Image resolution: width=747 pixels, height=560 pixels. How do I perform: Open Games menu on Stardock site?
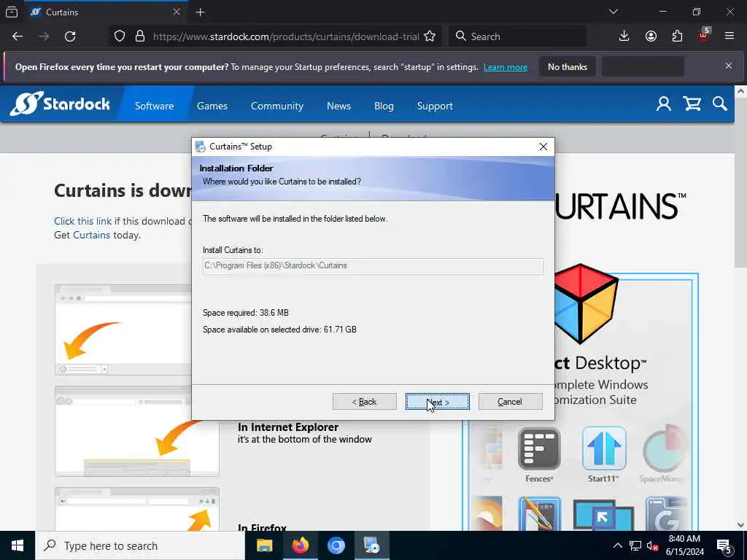212,106
